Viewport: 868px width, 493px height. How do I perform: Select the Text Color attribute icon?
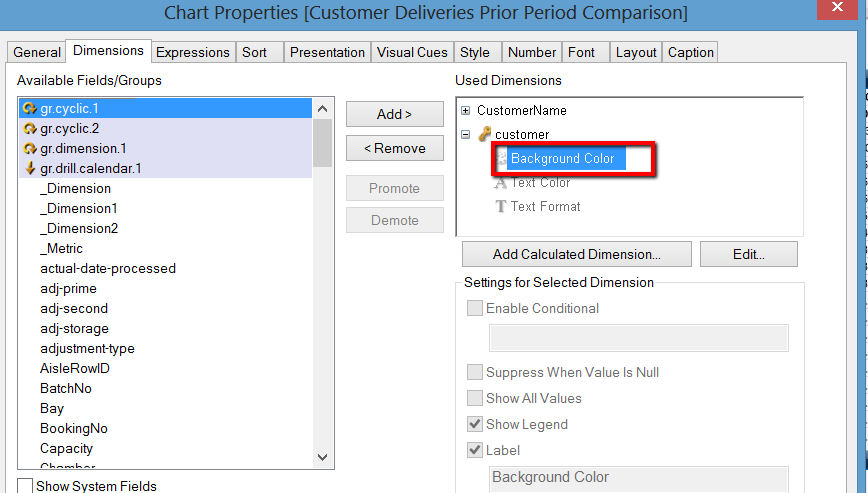[501, 183]
